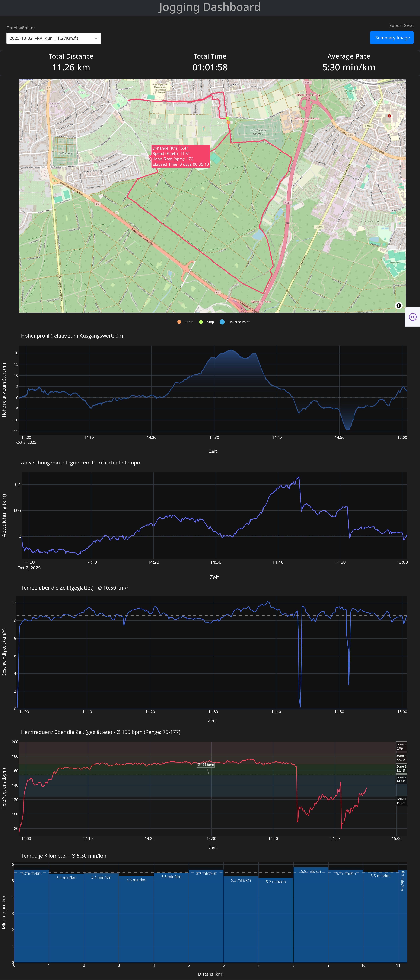Click the 2025-10-02_FRA_Run file name field
The height and width of the screenshot is (980, 420).
coord(44,38)
